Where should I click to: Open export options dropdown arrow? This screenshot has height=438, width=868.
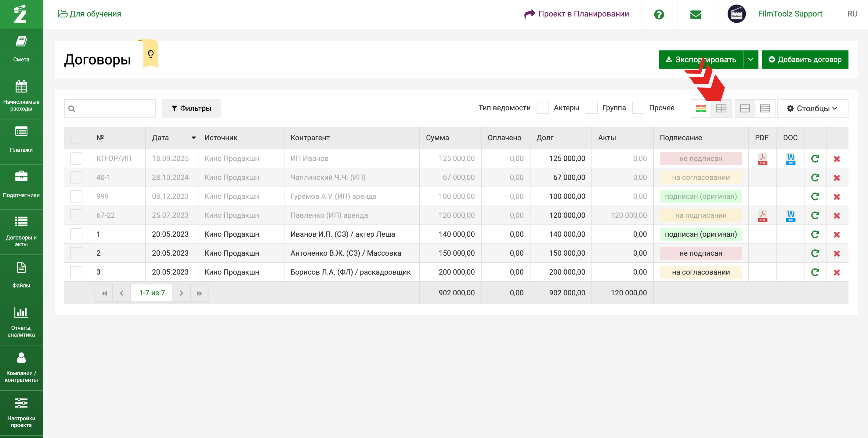click(x=751, y=60)
